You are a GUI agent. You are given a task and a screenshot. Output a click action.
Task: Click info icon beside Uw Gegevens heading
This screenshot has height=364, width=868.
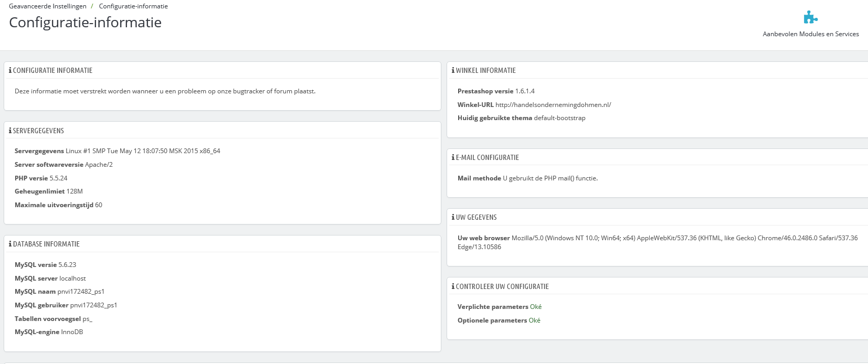tap(453, 217)
